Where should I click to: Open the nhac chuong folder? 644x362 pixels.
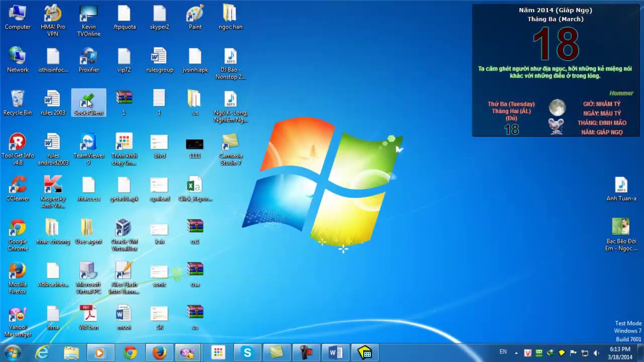point(53,232)
